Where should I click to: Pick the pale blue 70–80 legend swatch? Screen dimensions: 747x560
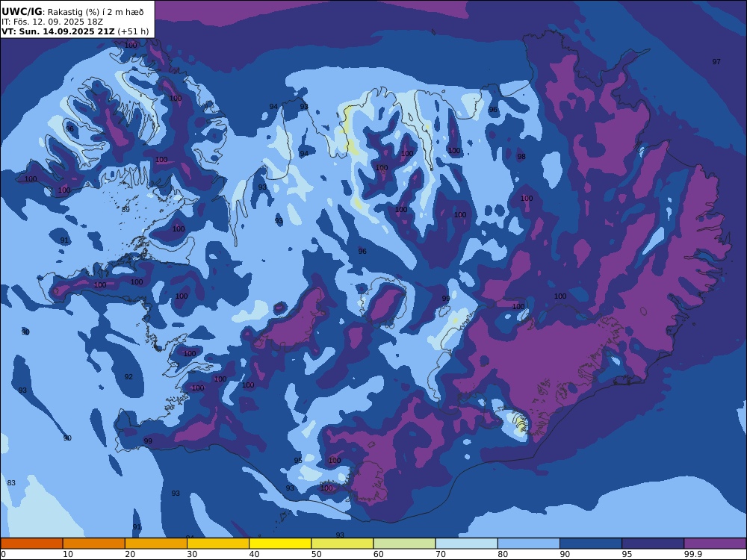tap(467, 544)
